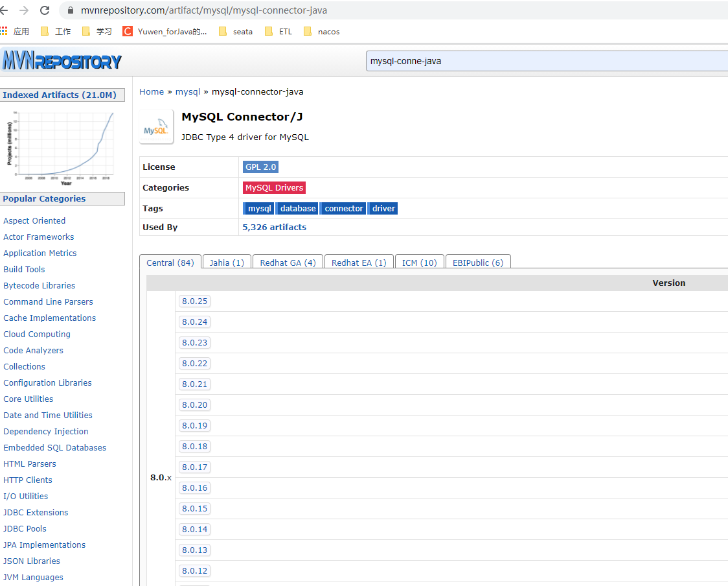Viewport: 728px width, 586px height.
Task: Click the MVNRepository logo
Action: (x=62, y=60)
